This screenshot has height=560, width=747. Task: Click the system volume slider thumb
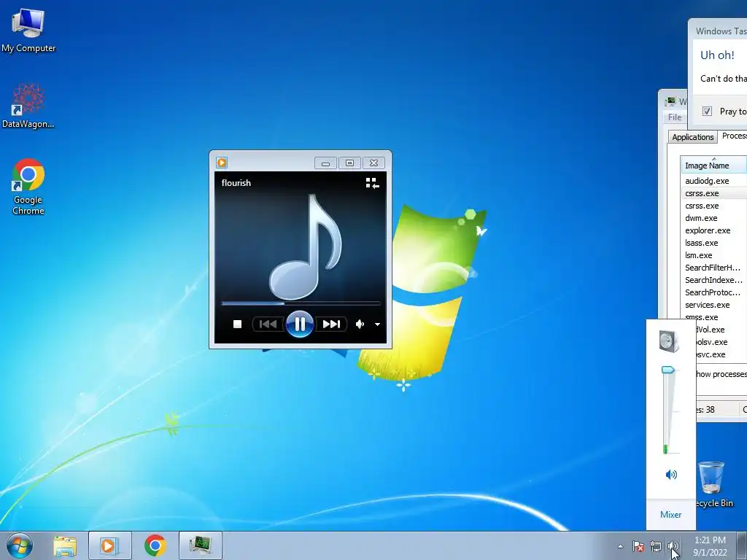point(668,370)
